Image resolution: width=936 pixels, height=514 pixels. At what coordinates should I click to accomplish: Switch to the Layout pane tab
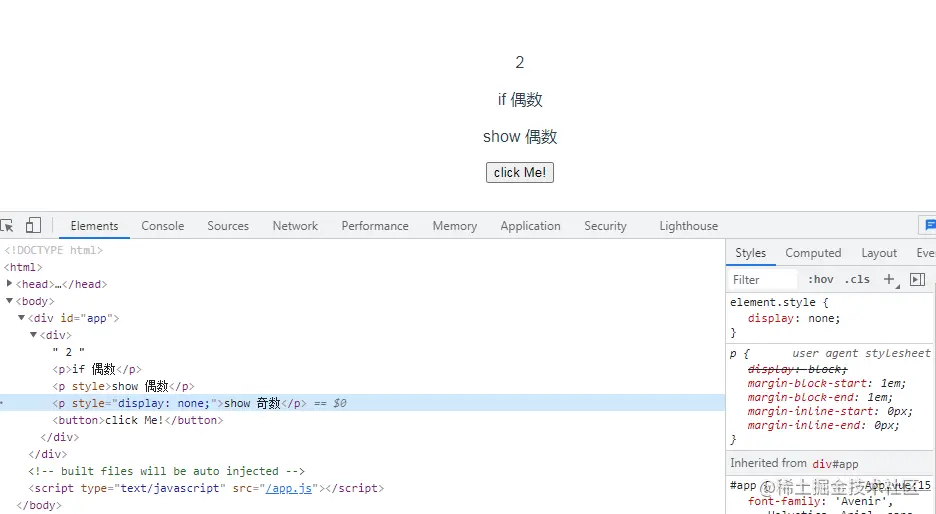click(879, 253)
